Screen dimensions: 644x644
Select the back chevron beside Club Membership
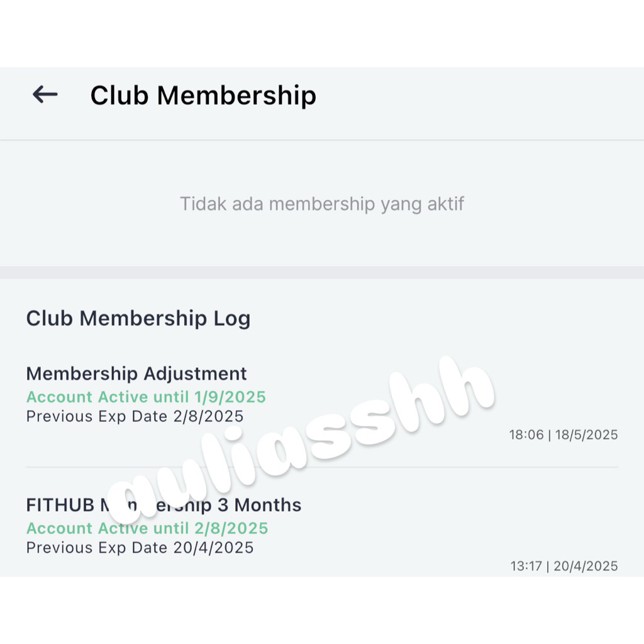point(44,95)
